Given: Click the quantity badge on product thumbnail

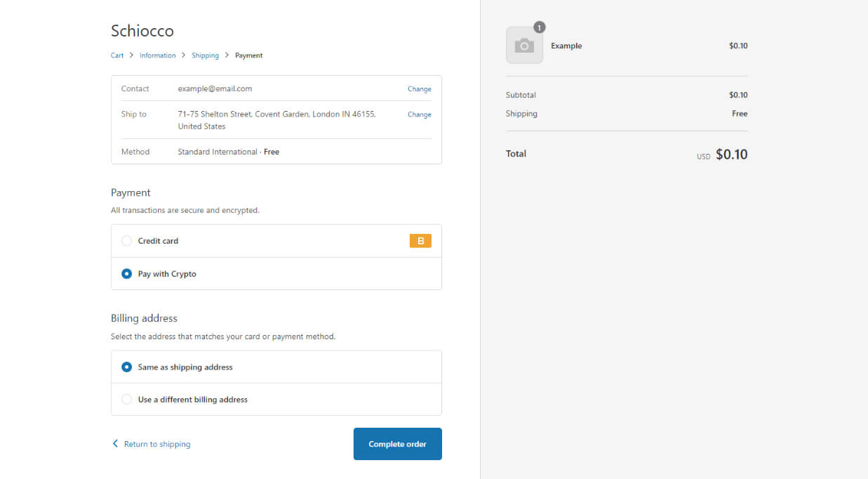Looking at the screenshot, I should click(x=539, y=27).
